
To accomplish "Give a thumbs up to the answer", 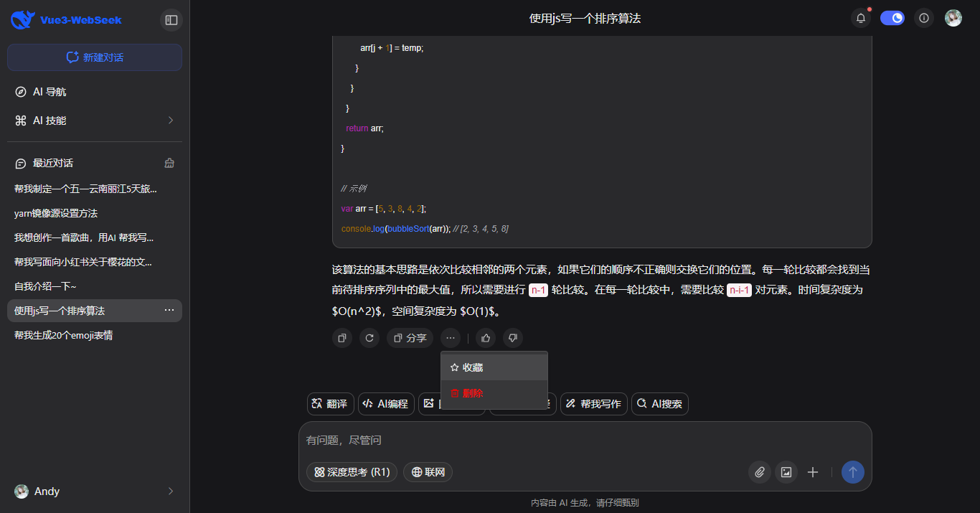I will point(485,338).
